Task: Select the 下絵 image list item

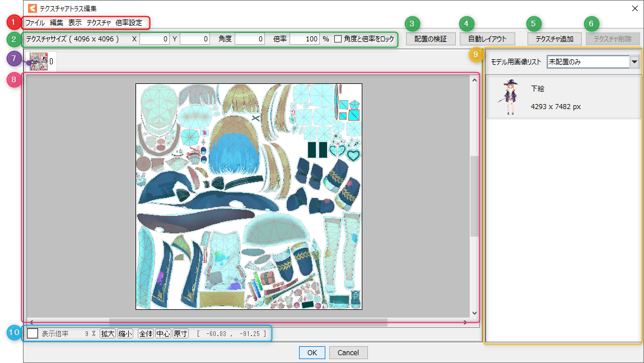Action: pos(563,98)
